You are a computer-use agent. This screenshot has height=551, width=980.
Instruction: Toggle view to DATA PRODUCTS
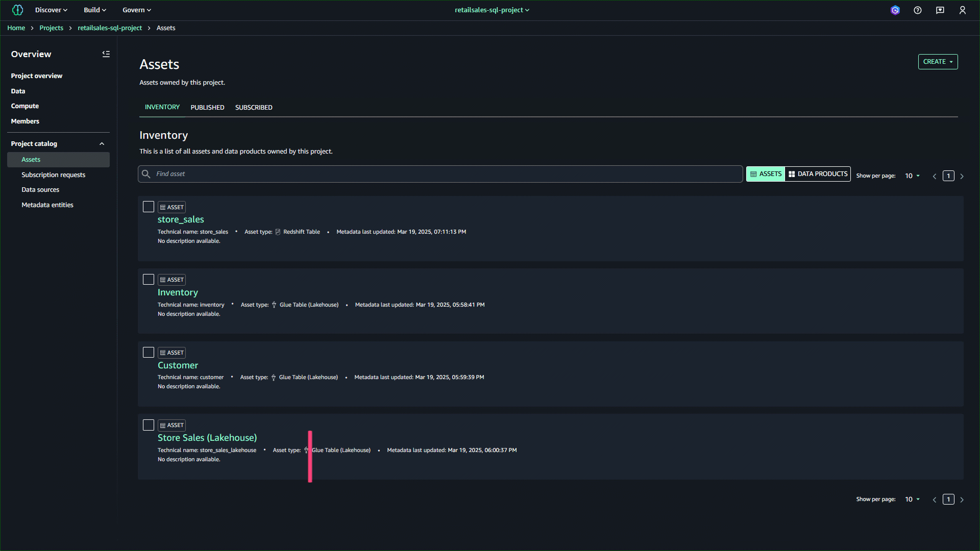pyautogui.click(x=818, y=174)
